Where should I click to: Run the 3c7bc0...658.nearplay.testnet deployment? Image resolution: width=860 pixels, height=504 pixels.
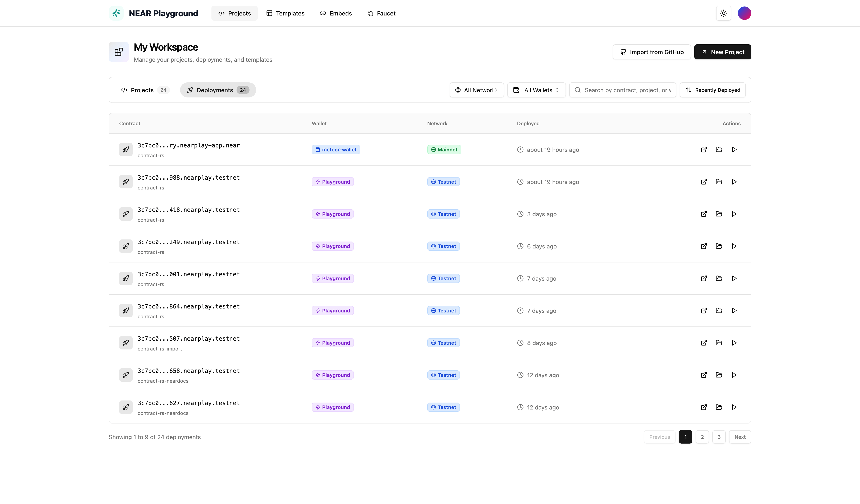point(734,375)
